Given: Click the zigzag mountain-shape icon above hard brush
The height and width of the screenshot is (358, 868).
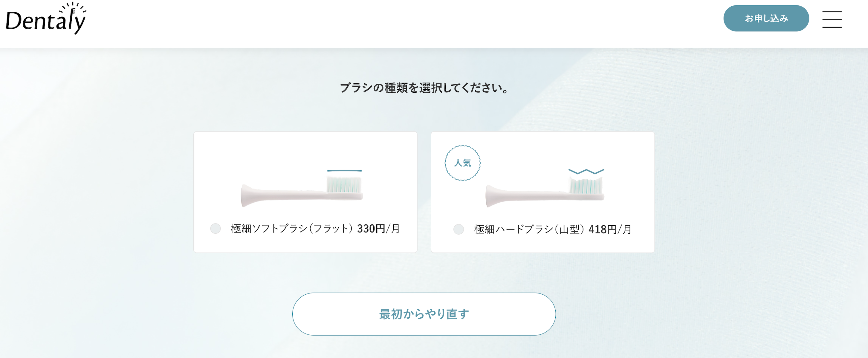Looking at the screenshot, I should (586, 172).
